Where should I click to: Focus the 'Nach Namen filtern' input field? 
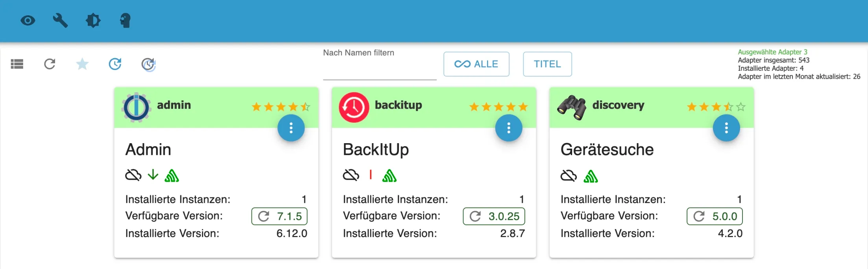379,71
